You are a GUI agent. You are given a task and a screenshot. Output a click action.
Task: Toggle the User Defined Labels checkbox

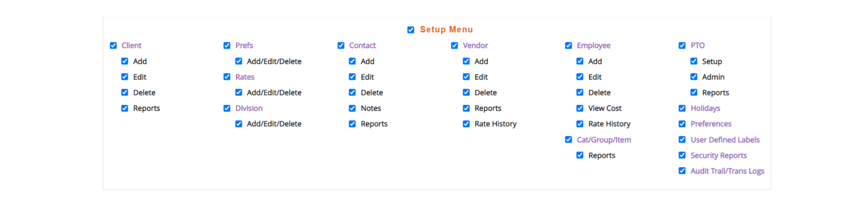[682, 139]
